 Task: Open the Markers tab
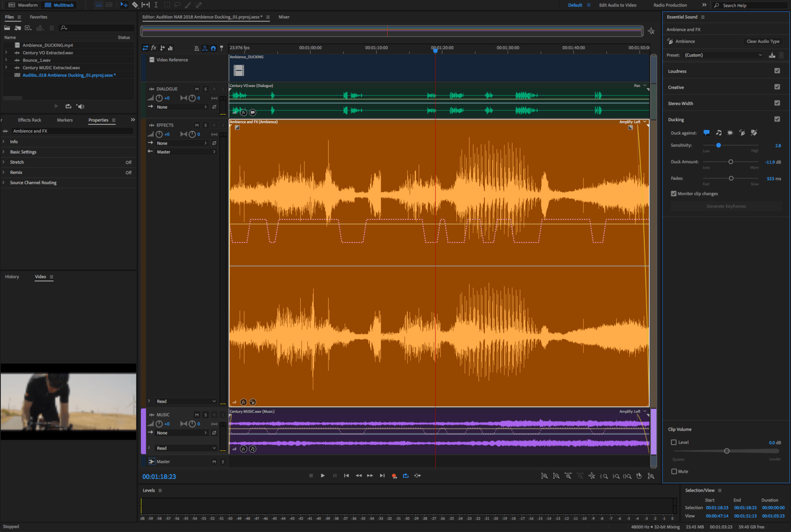pyautogui.click(x=65, y=120)
